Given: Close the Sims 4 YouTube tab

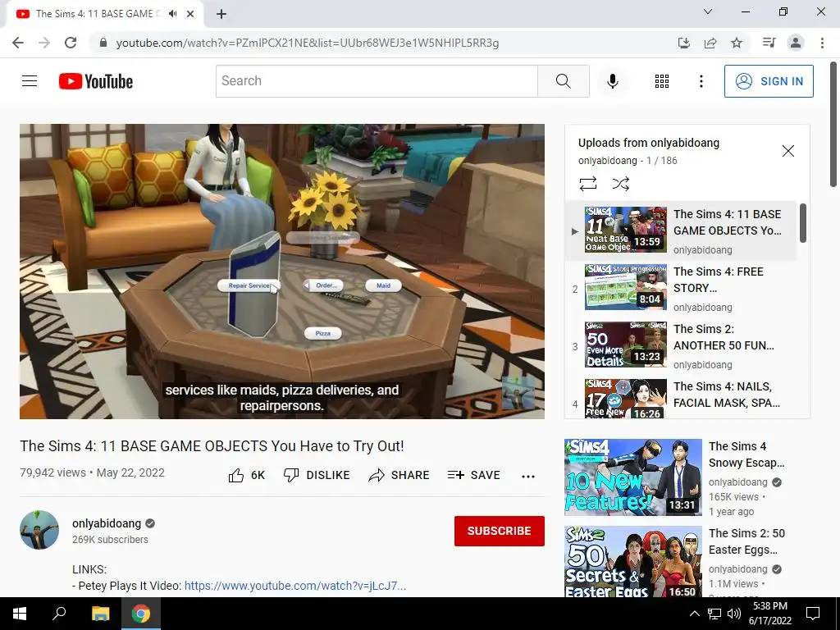Looking at the screenshot, I should 190,14.
